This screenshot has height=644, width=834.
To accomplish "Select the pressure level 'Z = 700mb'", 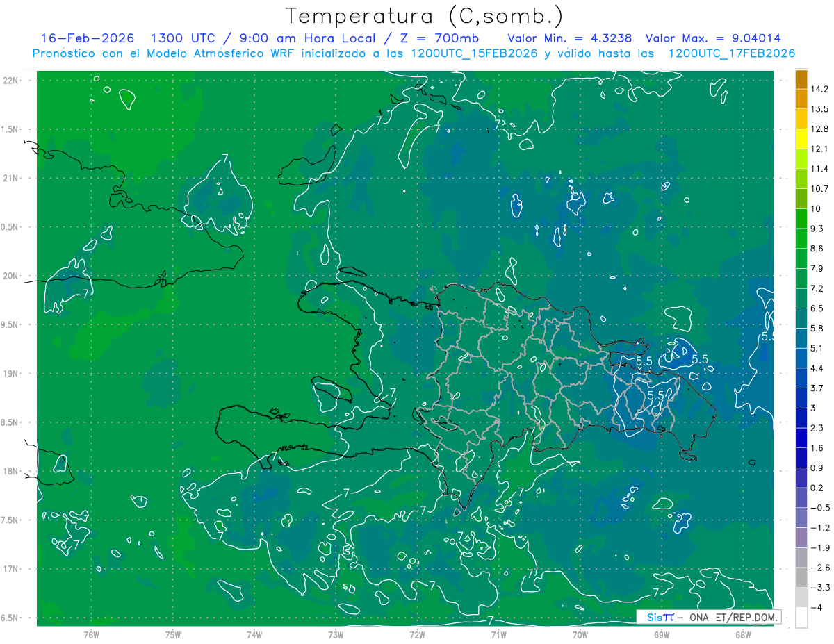I will pos(438,38).
